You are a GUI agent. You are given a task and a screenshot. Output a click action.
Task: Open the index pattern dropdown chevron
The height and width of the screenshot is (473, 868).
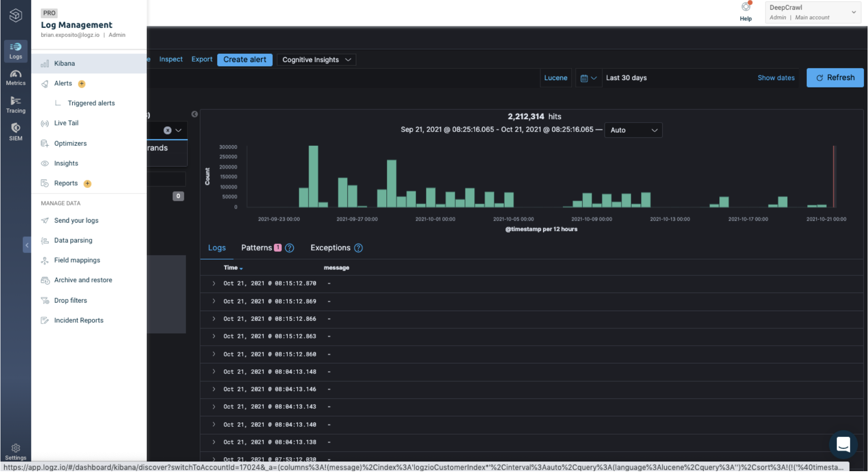click(179, 131)
